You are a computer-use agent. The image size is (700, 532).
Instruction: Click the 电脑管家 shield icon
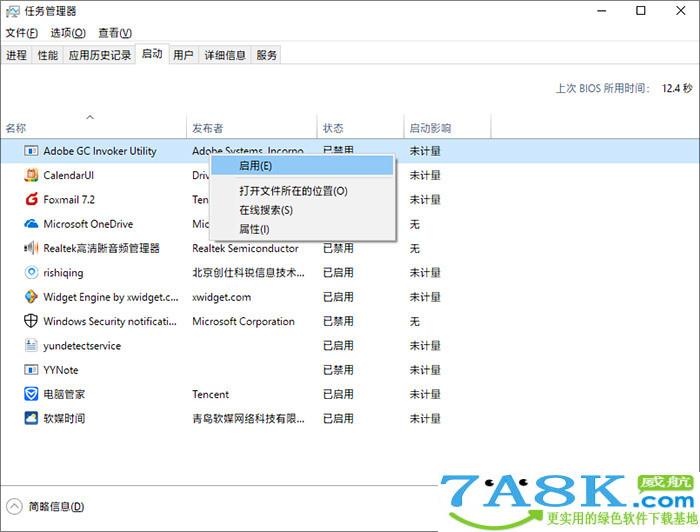coord(31,394)
